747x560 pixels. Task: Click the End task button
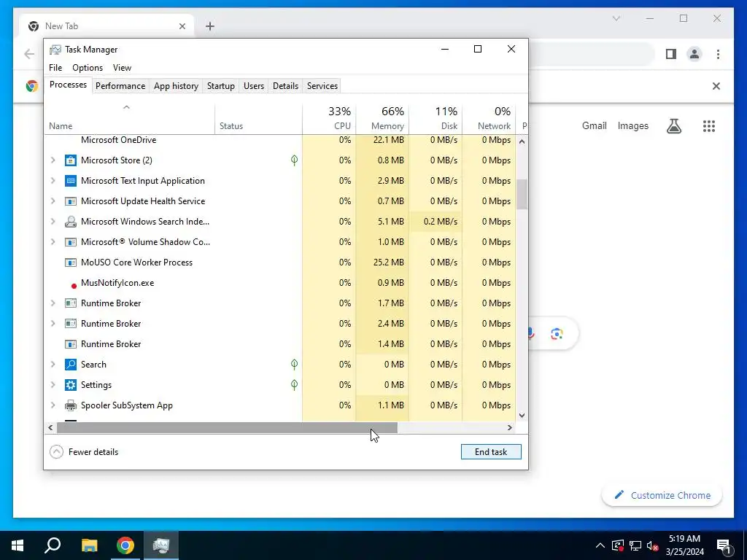click(x=491, y=452)
